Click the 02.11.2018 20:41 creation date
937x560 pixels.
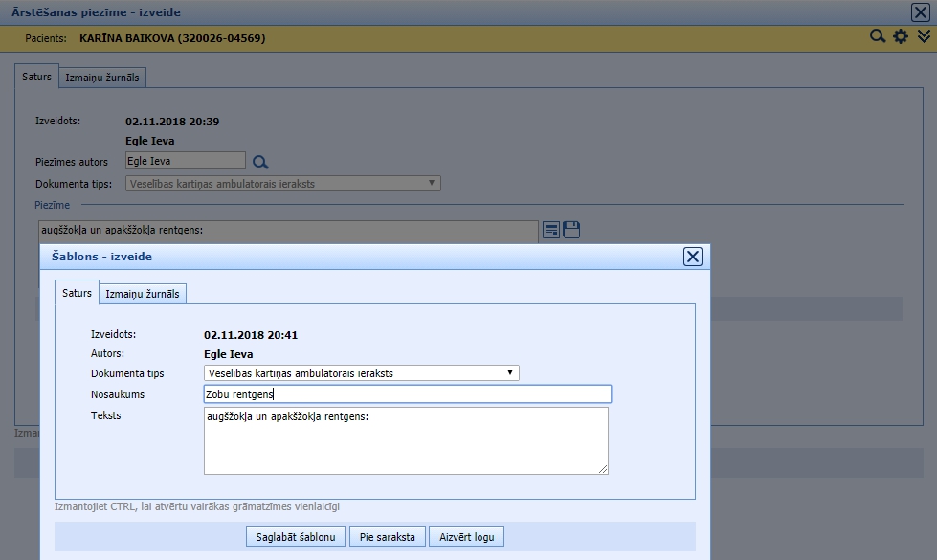(251, 335)
